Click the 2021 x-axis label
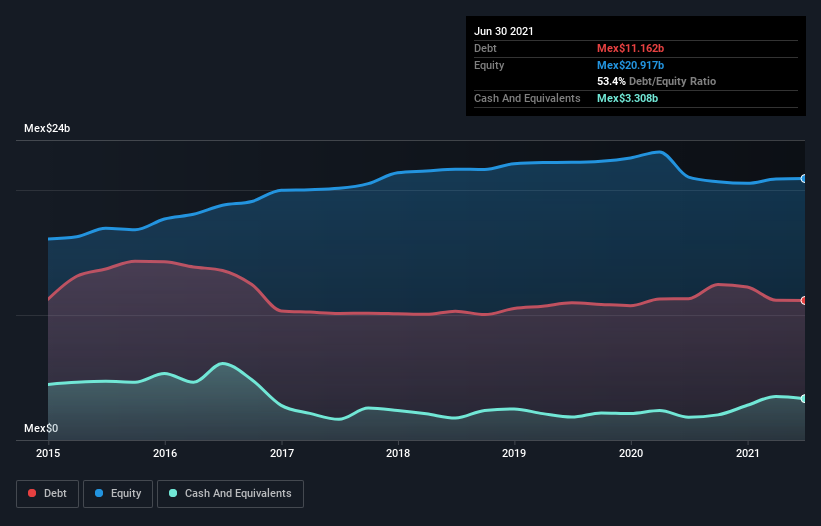The width and height of the screenshot is (821, 526). coord(748,453)
